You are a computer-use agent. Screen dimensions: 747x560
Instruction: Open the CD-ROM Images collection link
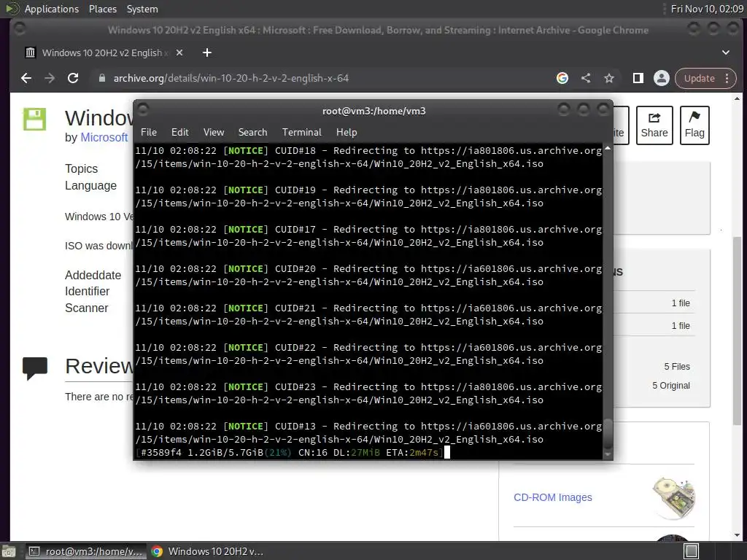(553, 497)
